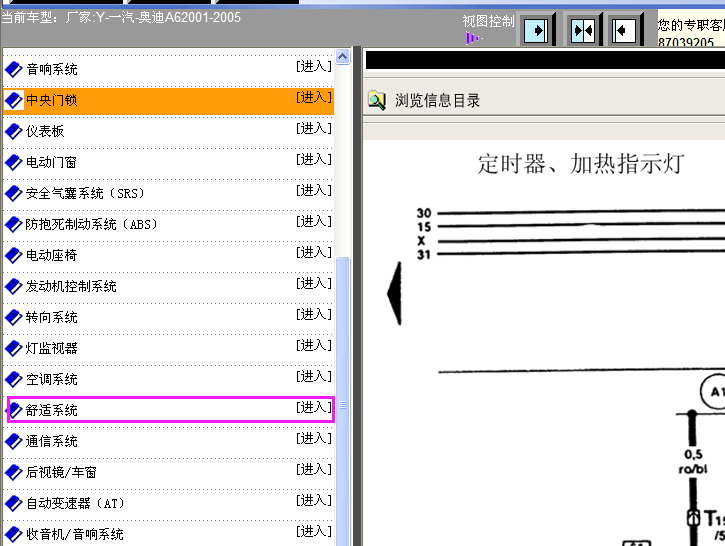The height and width of the screenshot is (546, 725).
Task: Click the book icon beside 防抱死制动系统（ABS）
Action: [13, 225]
